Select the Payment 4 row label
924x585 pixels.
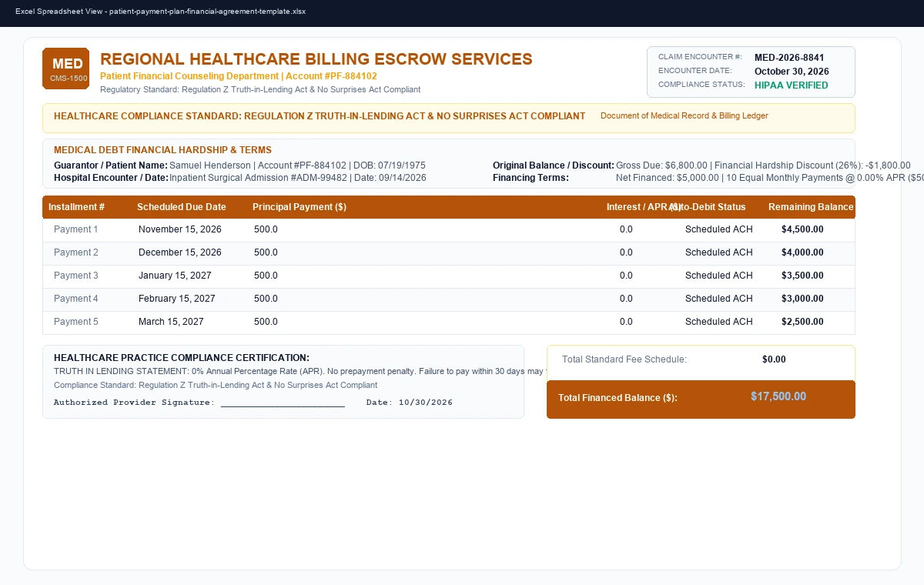click(x=76, y=299)
